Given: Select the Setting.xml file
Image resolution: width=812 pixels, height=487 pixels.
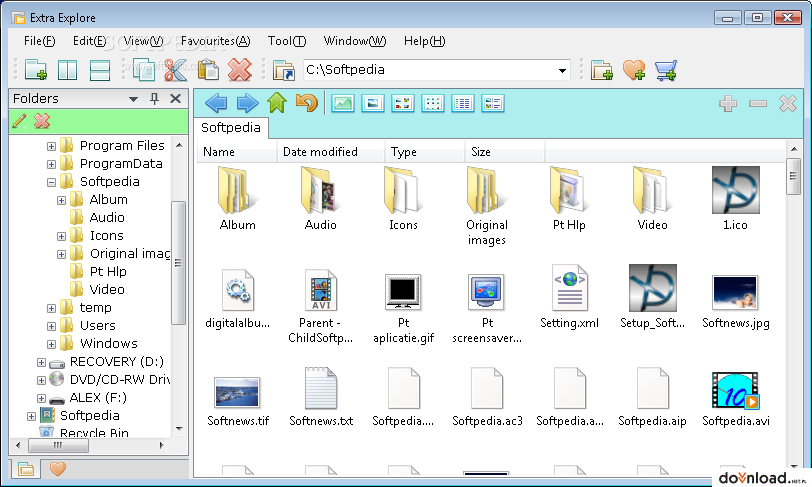Looking at the screenshot, I should [569, 299].
